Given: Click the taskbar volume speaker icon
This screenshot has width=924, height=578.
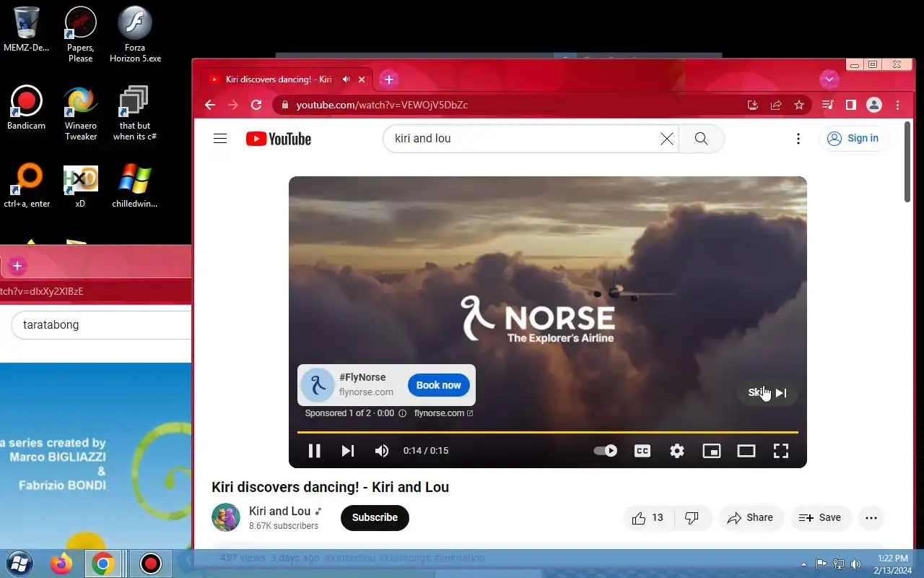Looking at the screenshot, I should [856, 564].
